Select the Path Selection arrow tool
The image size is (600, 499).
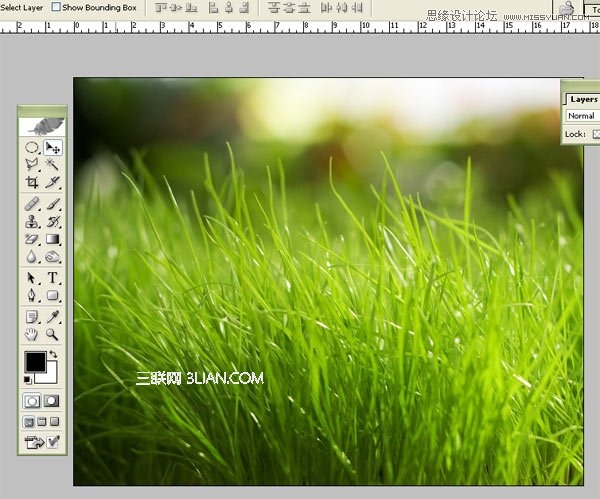[x=32, y=278]
